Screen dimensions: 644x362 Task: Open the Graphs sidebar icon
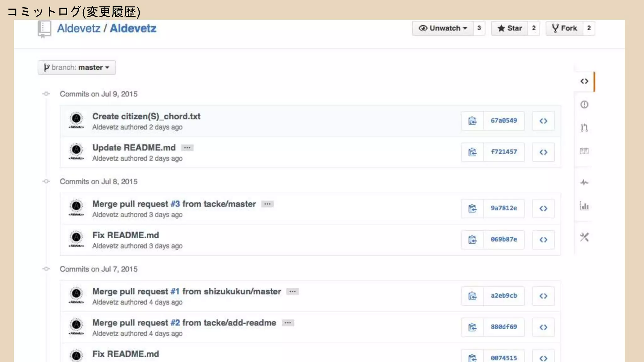(584, 206)
